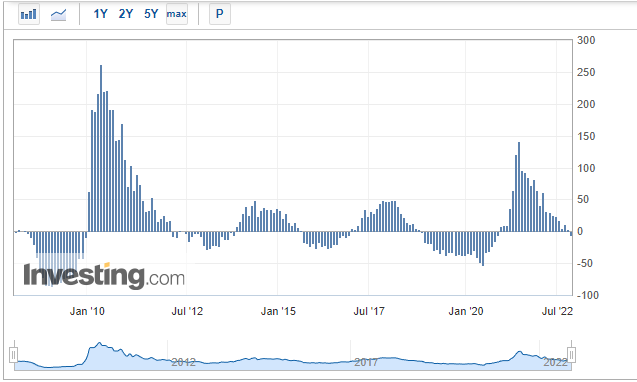The image size is (637, 382).
Task: Click the tallest bar near Jan '10
Action: point(101,148)
